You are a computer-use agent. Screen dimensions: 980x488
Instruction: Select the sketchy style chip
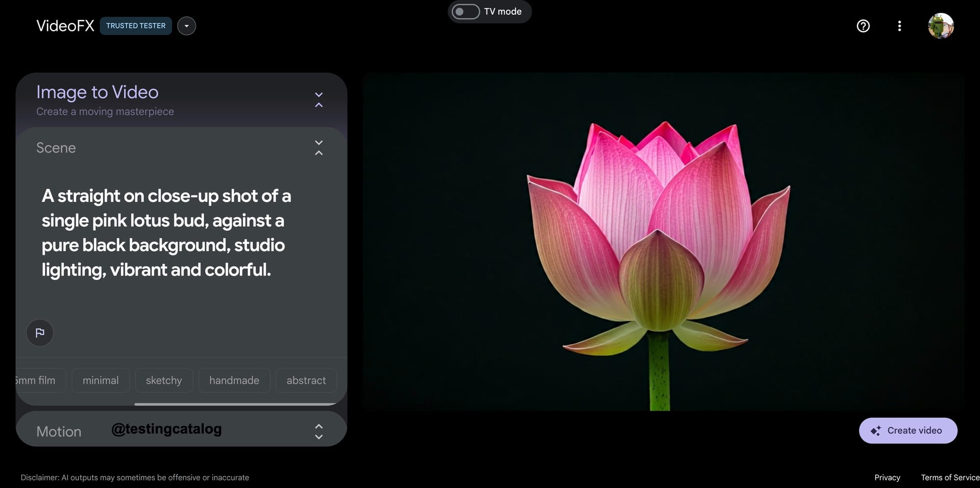164,380
